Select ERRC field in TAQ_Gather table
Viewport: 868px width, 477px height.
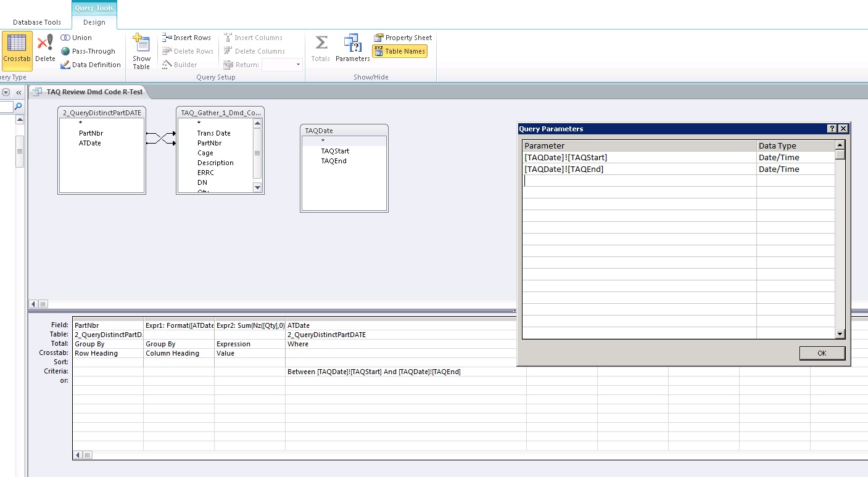point(205,173)
